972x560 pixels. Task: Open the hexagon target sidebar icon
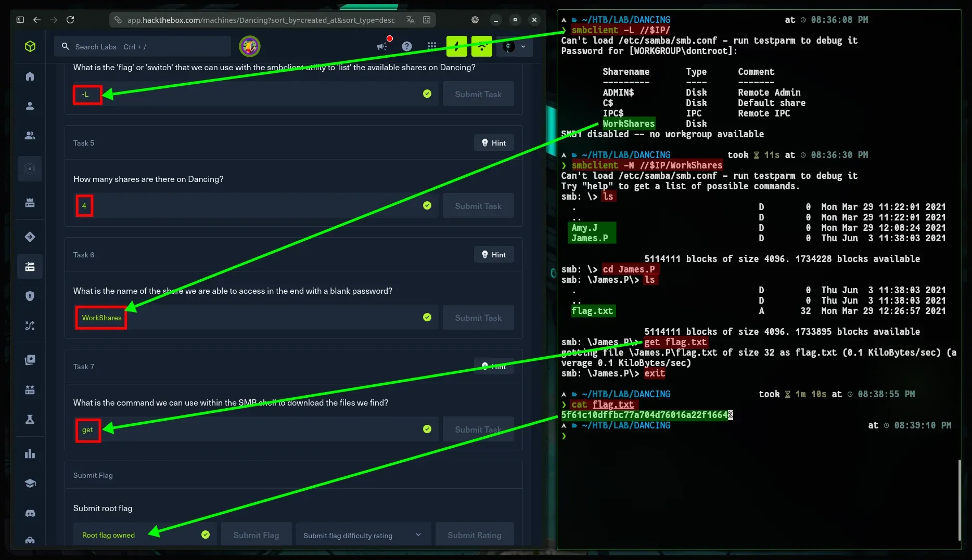(x=30, y=168)
